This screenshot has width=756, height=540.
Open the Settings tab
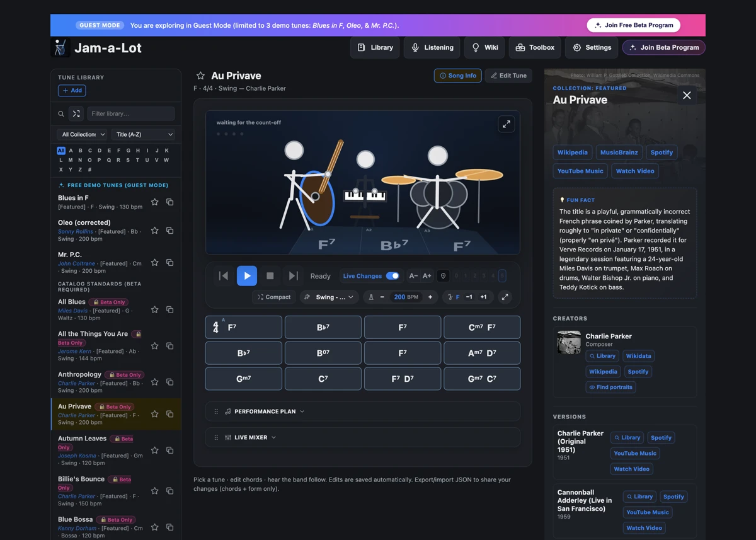592,47
